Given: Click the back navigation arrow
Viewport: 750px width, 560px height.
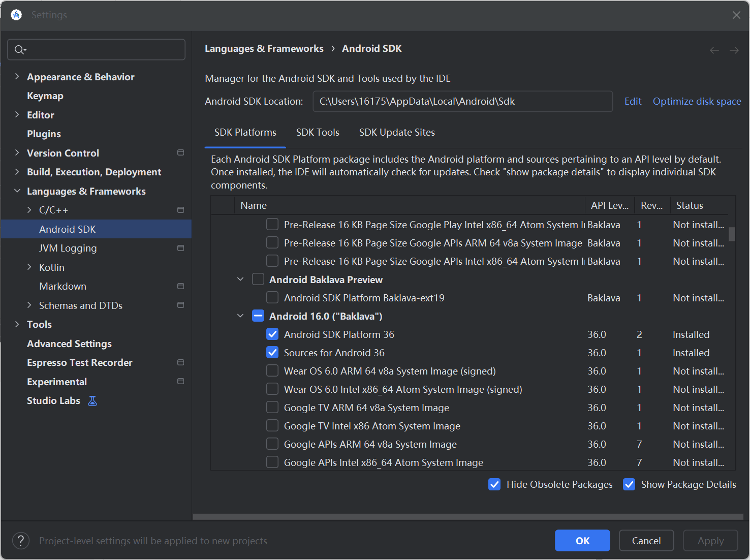Looking at the screenshot, I should pyautogui.click(x=714, y=50).
